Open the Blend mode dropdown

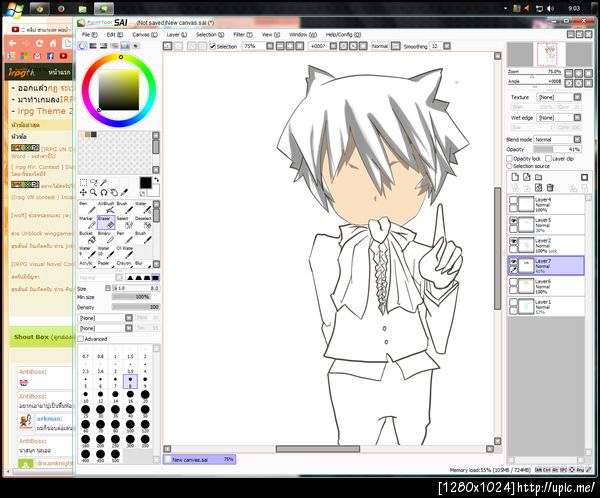click(577, 139)
